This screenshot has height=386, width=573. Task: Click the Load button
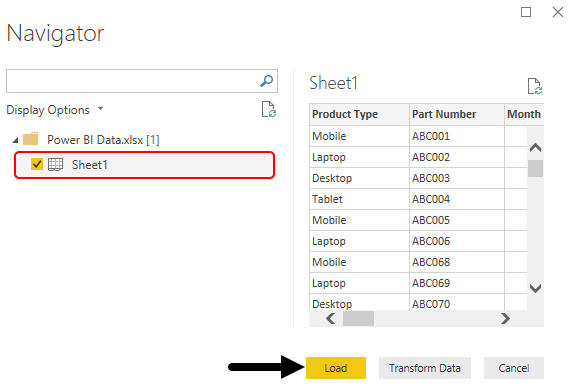336,368
